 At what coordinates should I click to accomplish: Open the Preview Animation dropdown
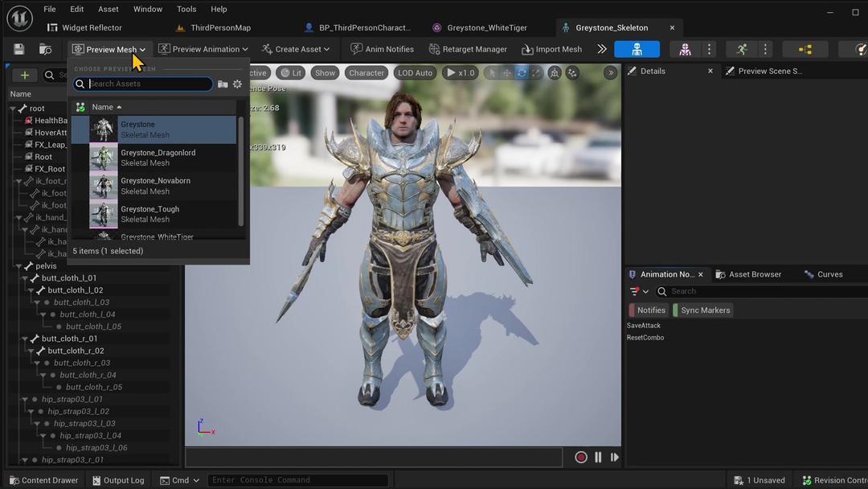203,48
